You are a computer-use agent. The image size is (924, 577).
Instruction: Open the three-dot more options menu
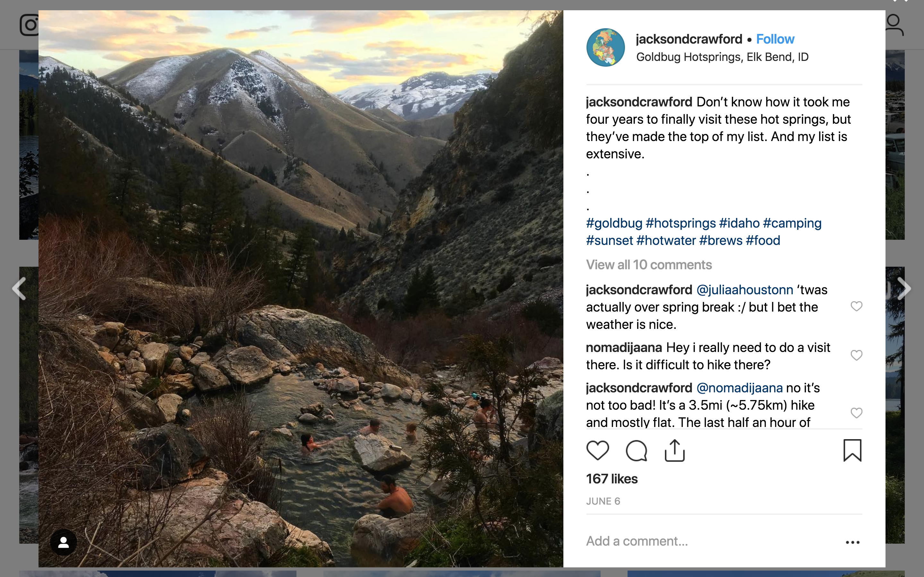852,542
